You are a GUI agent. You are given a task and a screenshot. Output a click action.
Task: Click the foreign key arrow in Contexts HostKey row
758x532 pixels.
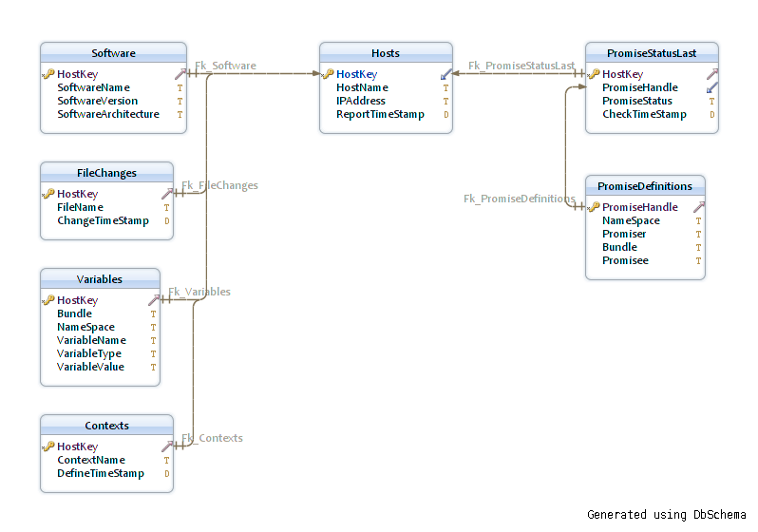coord(167,446)
